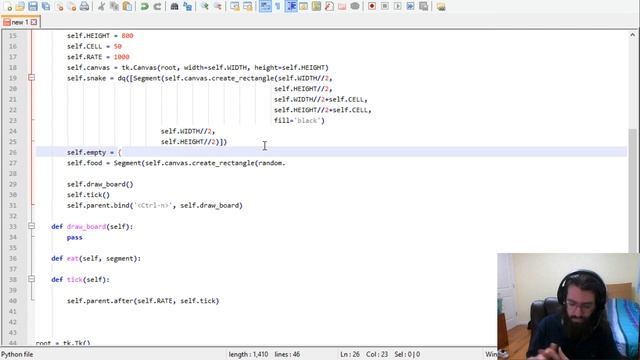Toggle the indent guide display

(291, 6)
